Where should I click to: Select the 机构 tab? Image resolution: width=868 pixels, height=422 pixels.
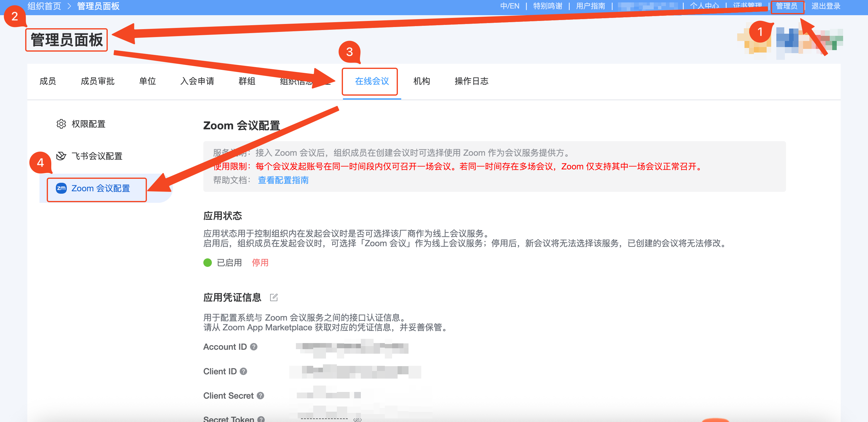[422, 81]
